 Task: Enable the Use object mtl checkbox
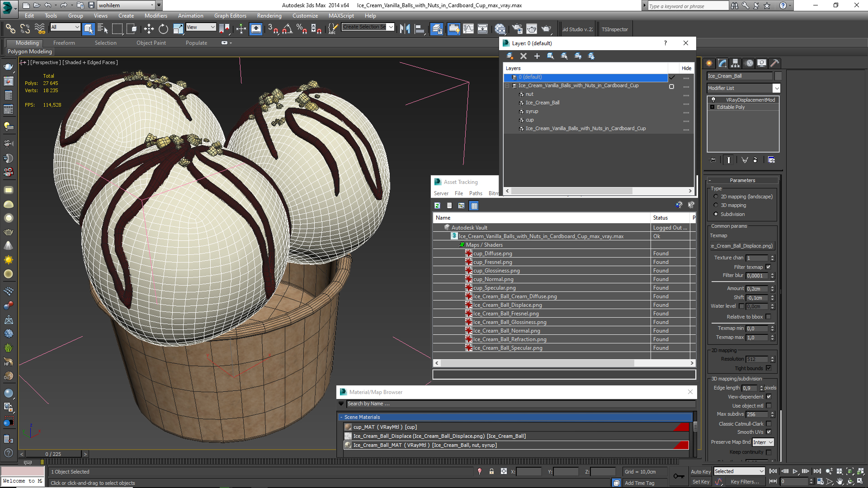[769, 406]
